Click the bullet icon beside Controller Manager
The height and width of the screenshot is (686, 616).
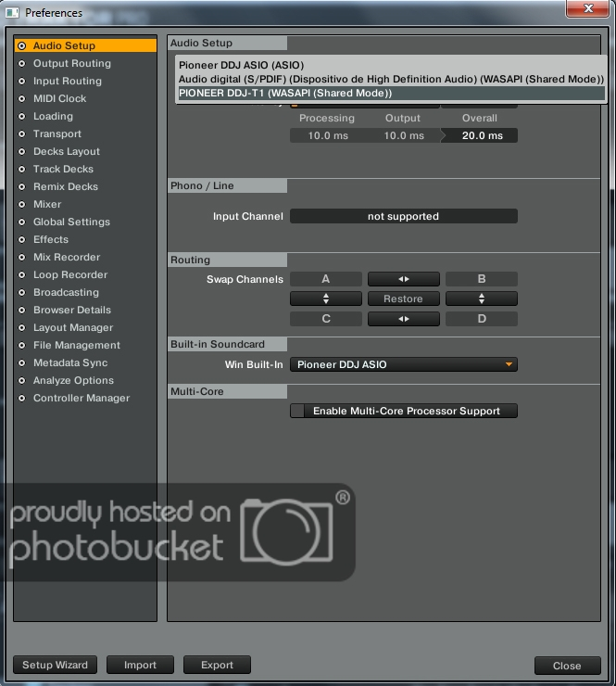point(22,398)
